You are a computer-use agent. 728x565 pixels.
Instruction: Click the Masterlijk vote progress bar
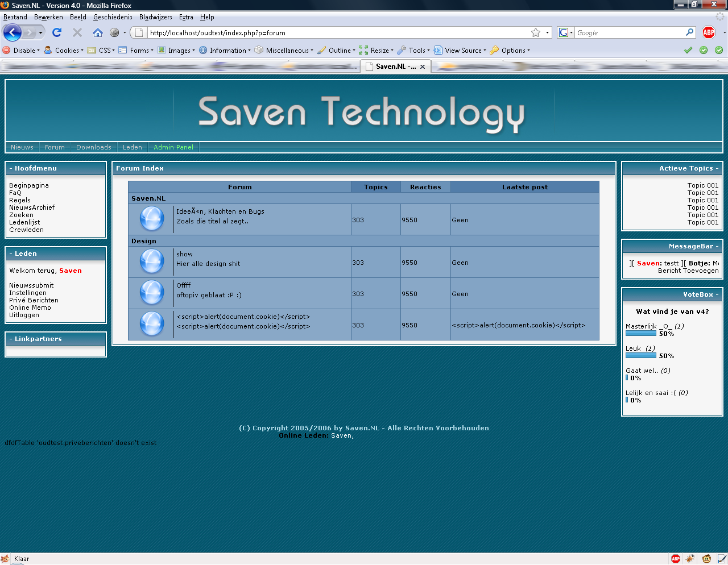(641, 334)
